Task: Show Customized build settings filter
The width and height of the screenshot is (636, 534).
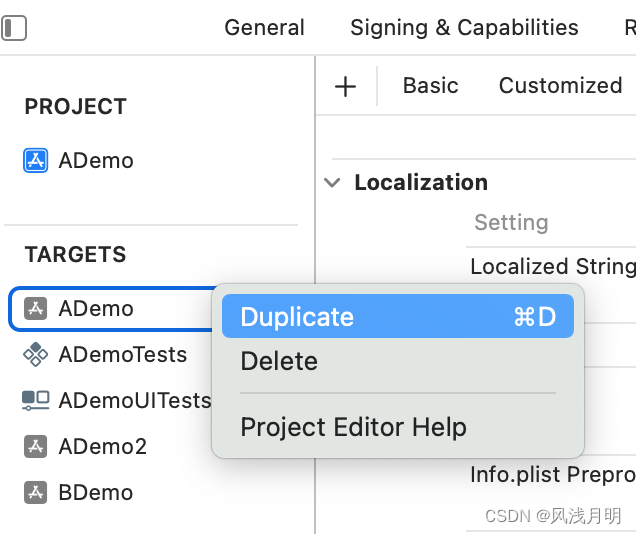Action: [560, 86]
